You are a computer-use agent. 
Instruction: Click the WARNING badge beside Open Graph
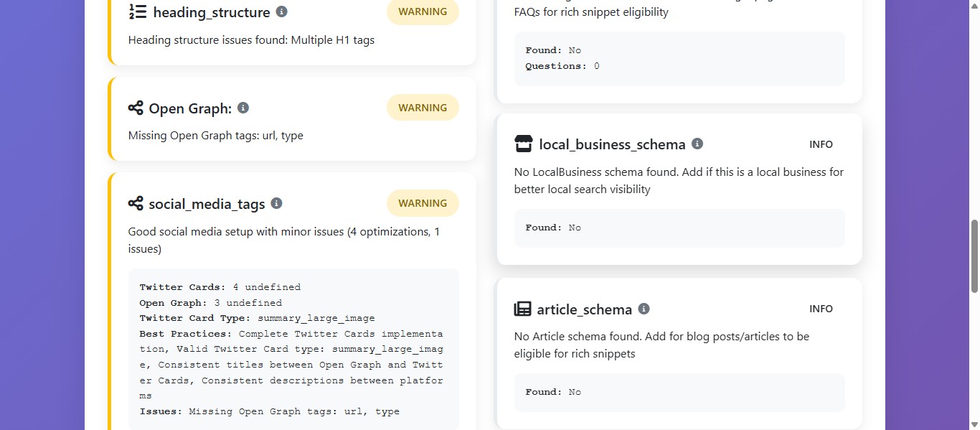[423, 107]
